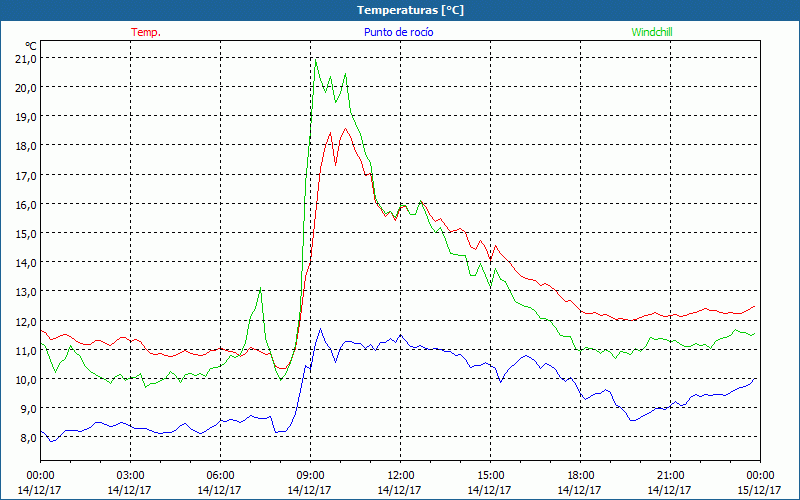Click the 14,0 y-axis label
The width and height of the screenshot is (800, 500).
[27, 262]
